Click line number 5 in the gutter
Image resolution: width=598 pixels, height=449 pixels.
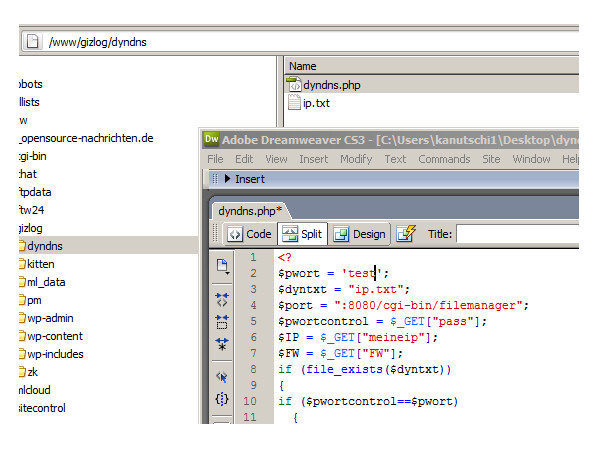[253, 321]
